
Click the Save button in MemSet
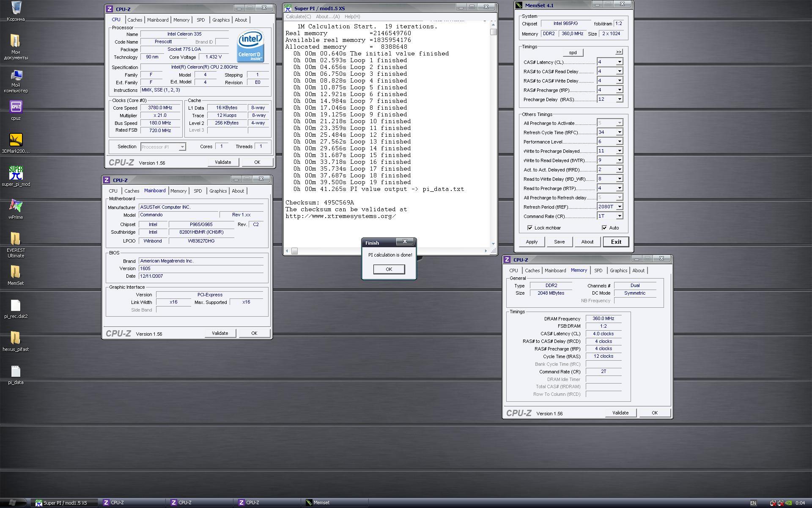coord(559,242)
